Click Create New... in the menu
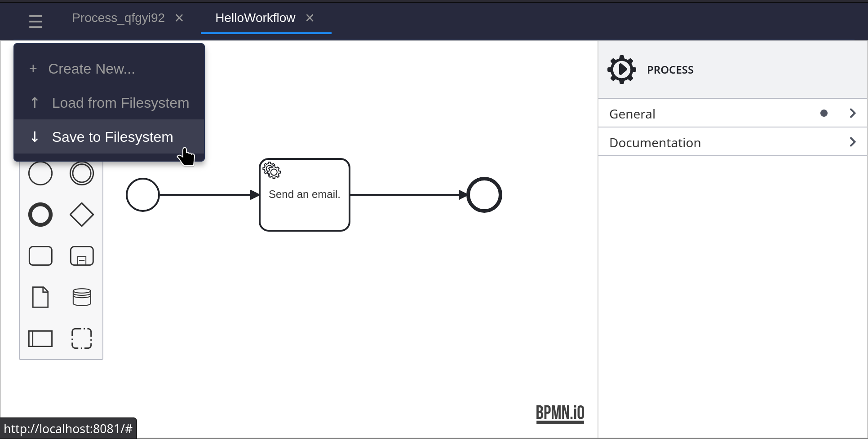 pos(91,69)
